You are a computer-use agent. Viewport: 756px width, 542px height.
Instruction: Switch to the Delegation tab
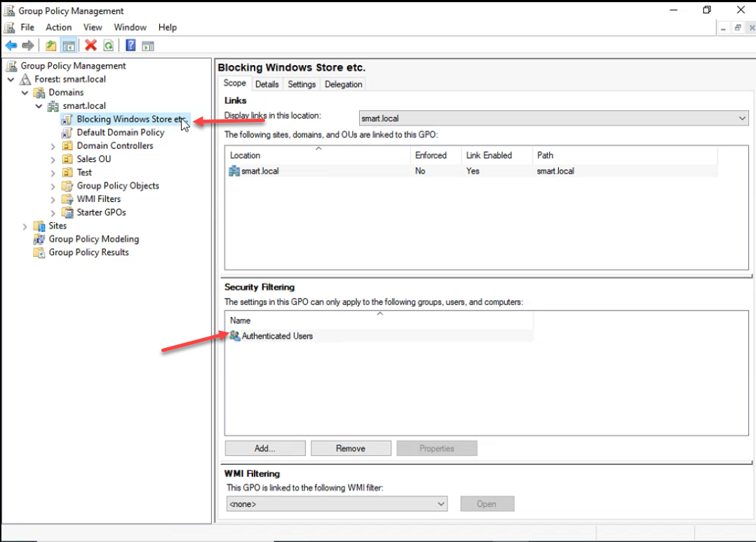pyautogui.click(x=344, y=84)
